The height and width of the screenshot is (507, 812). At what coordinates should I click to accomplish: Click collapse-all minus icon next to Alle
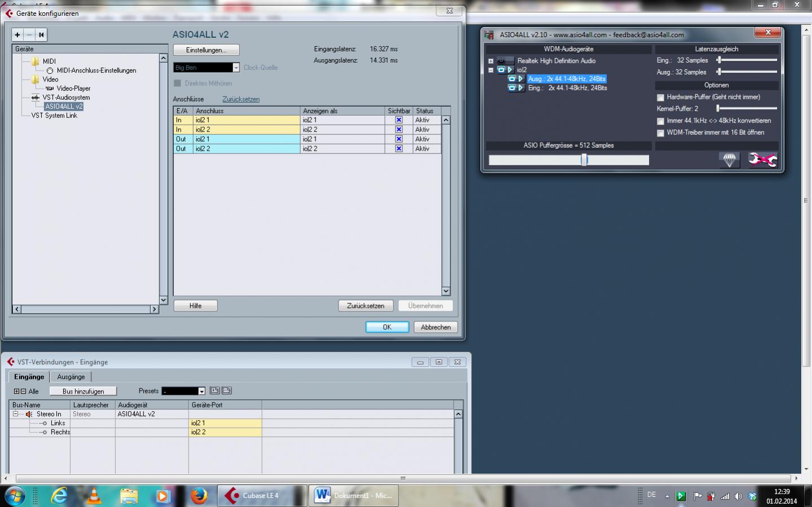23,391
